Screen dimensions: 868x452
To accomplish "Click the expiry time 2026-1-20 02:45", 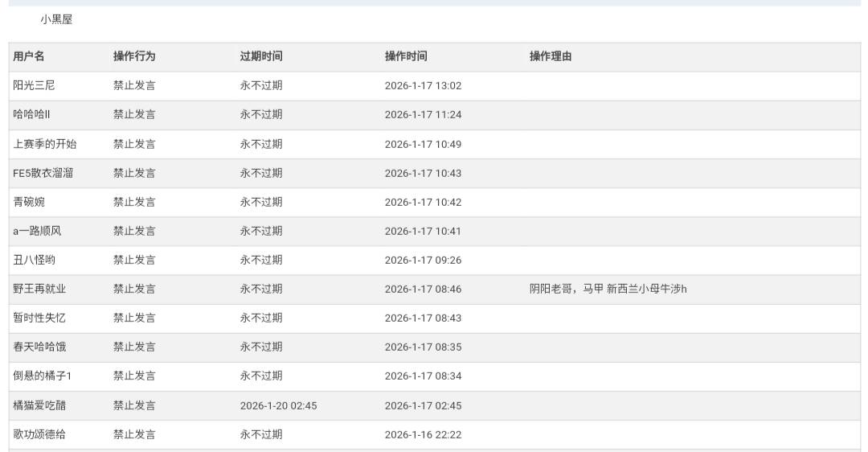I will tap(278, 405).
